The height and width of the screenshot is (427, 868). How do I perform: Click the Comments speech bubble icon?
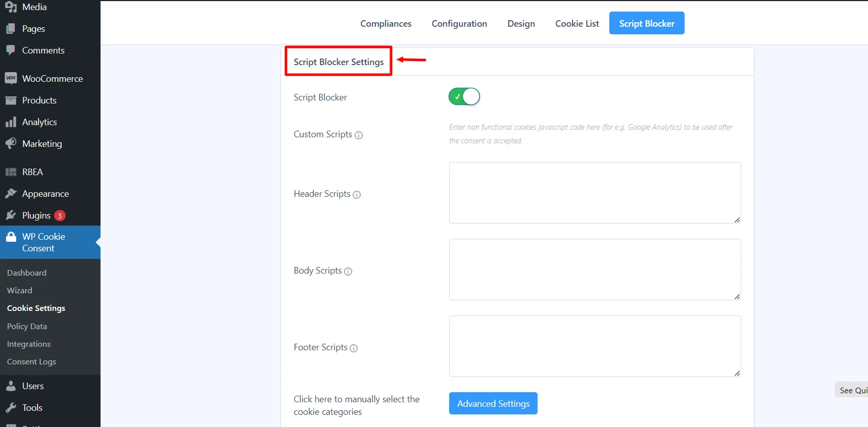click(x=11, y=50)
